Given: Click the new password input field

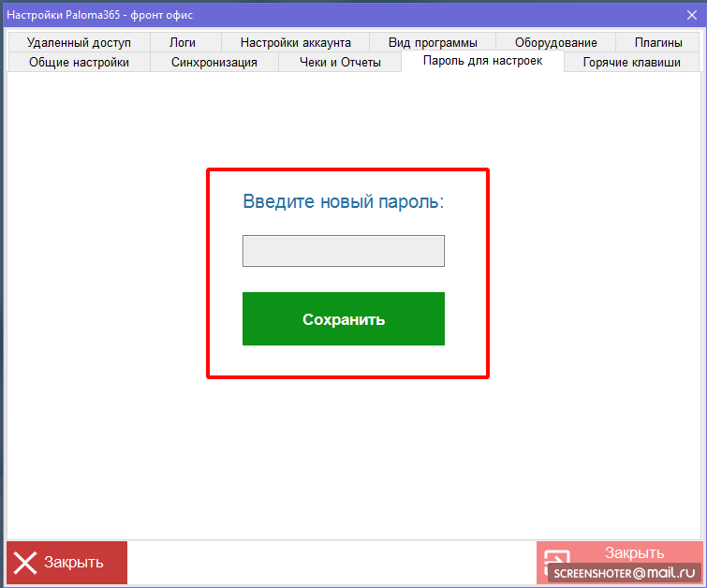Looking at the screenshot, I should 343,251.
